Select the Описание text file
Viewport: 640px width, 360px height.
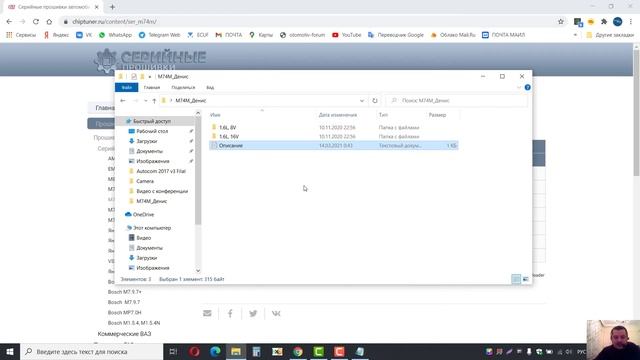tap(333, 145)
